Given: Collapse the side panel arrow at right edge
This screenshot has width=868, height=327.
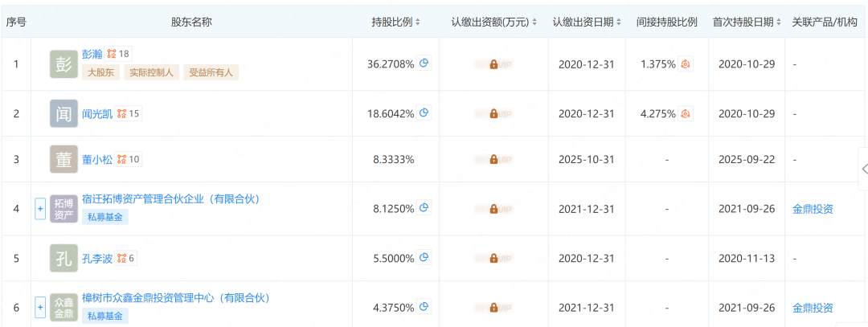Looking at the screenshot, I should (x=863, y=170).
